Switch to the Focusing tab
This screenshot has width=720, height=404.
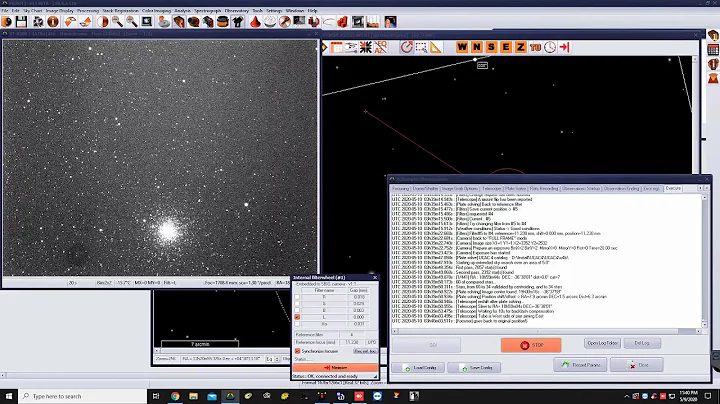click(x=400, y=188)
